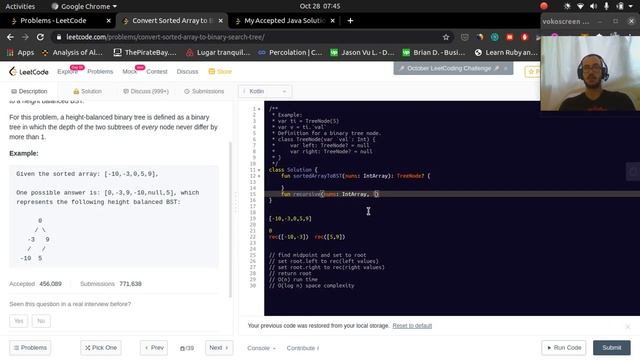The width and height of the screenshot is (640, 360).
Task: Open Apps bookmarks shortcut
Action: click(x=20, y=53)
